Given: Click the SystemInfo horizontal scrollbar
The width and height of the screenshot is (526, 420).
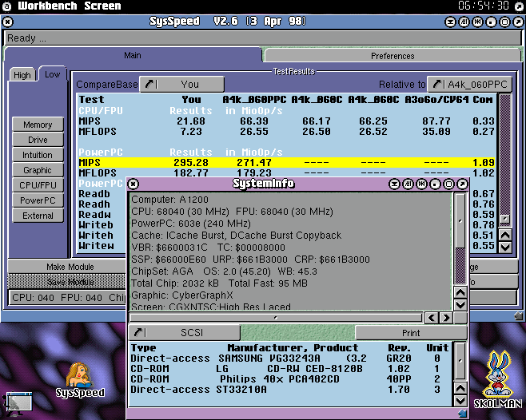Looking at the screenshot, I should pos(276,318).
